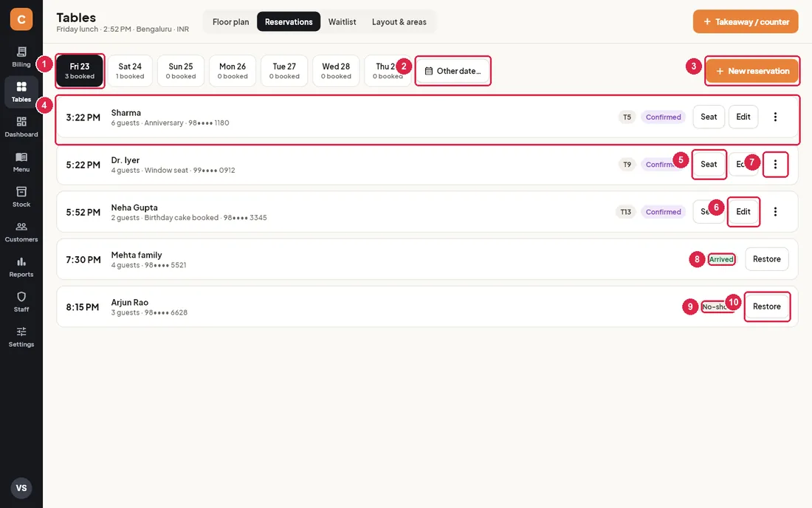This screenshot has width=812, height=508.
Task: Click the Sharma guest name
Action: [125, 113]
